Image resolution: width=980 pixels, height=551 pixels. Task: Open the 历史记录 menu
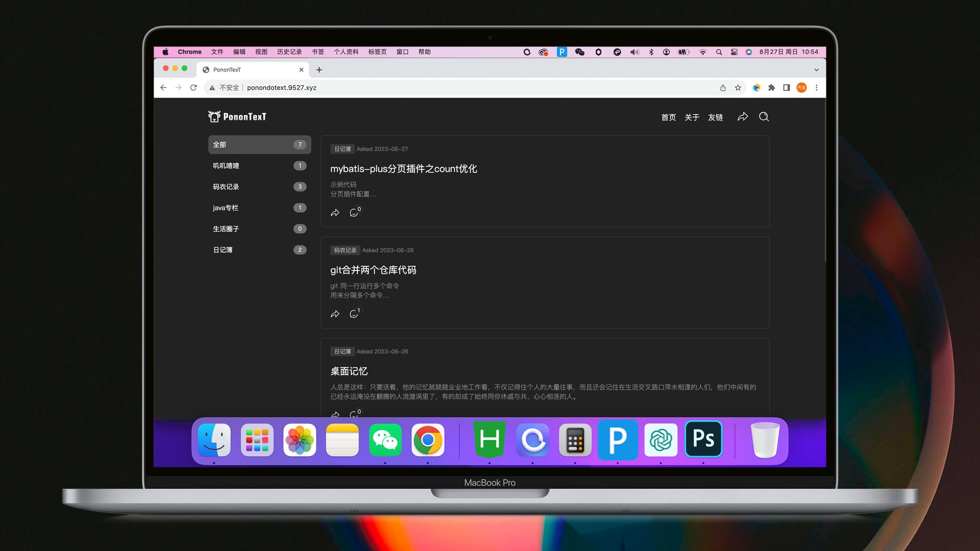(289, 52)
